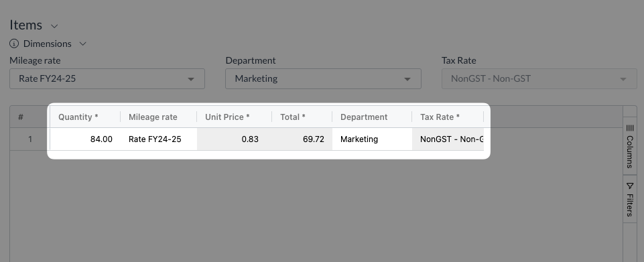This screenshot has height=262, width=644.
Task: Open the Columns side panel
Action: pos(630,146)
